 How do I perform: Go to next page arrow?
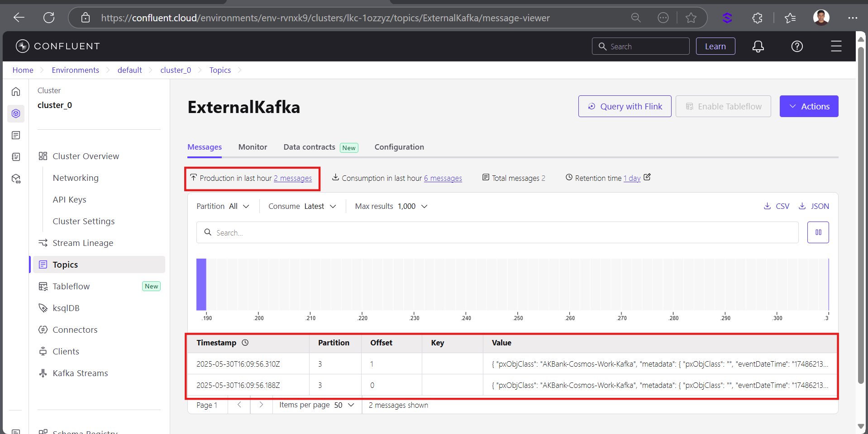[x=261, y=405]
